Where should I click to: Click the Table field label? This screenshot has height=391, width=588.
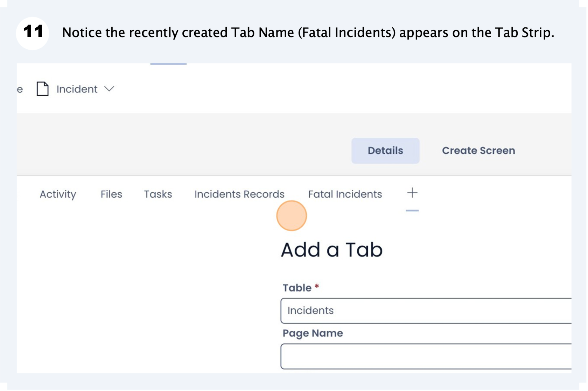pyautogui.click(x=297, y=288)
